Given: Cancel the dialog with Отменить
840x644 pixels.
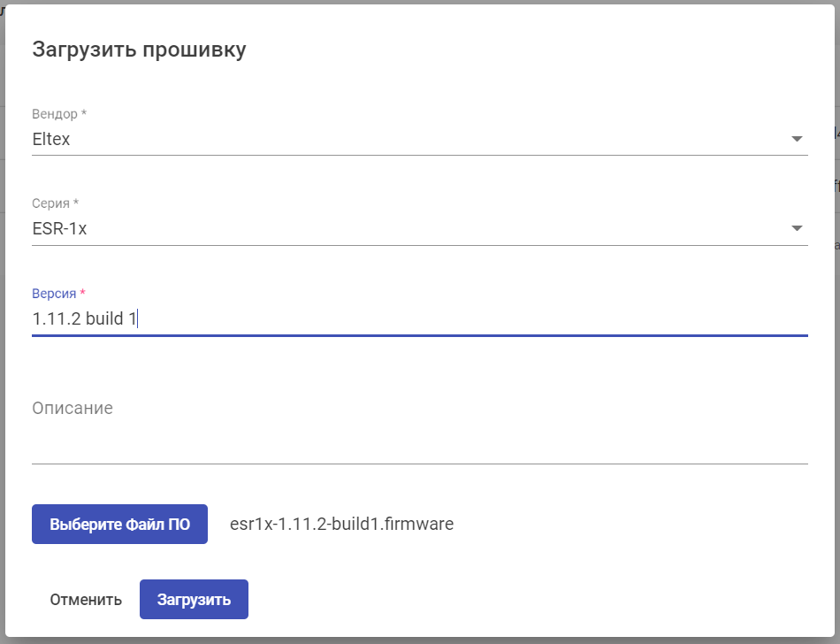Looking at the screenshot, I should coord(86,599).
